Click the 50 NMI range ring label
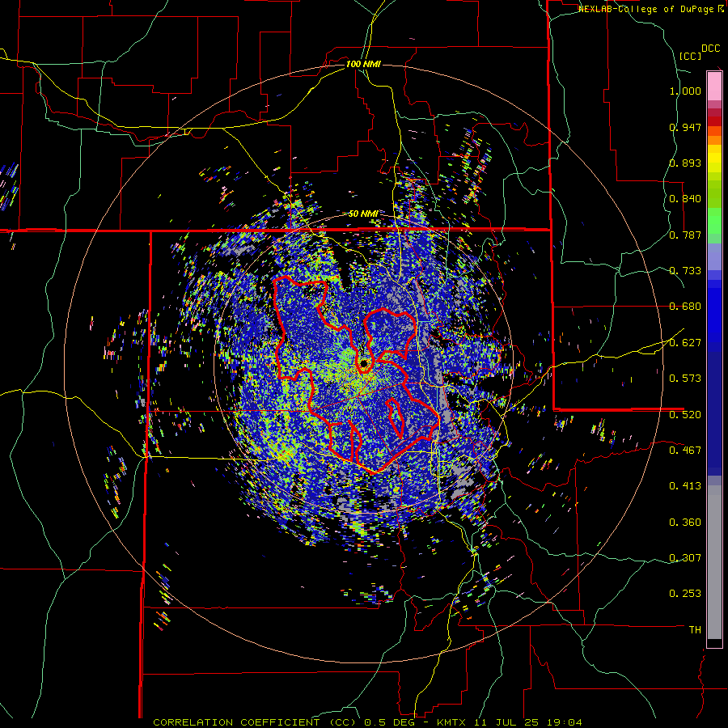The height and width of the screenshot is (728, 728). (363, 214)
